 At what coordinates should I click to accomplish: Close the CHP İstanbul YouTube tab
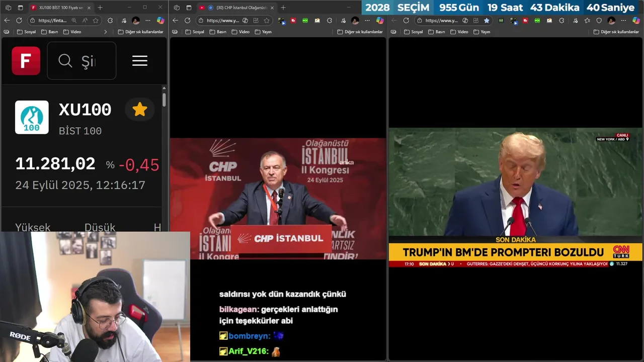(x=272, y=8)
